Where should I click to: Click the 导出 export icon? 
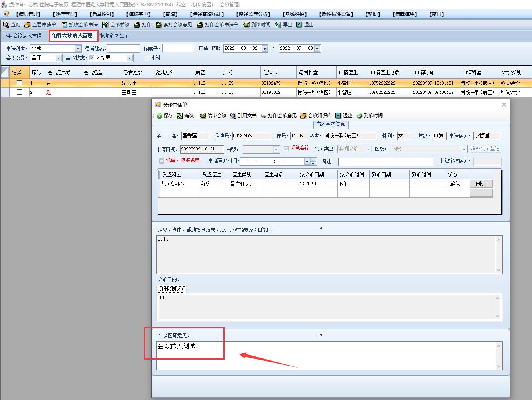278,25
